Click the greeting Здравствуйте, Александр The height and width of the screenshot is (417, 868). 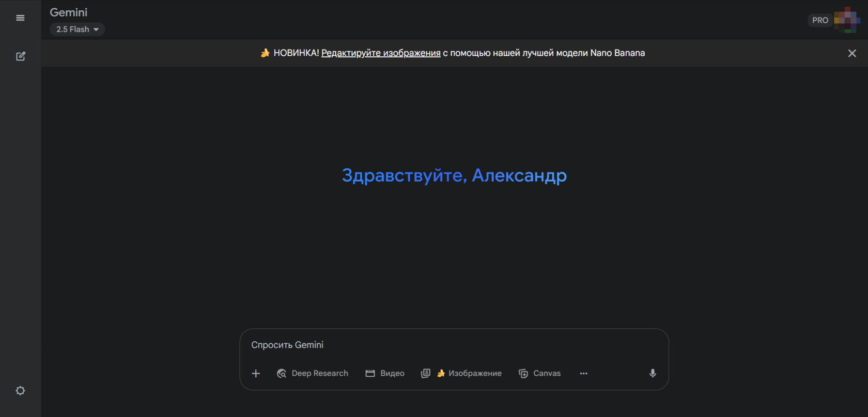pyautogui.click(x=454, y=175)
